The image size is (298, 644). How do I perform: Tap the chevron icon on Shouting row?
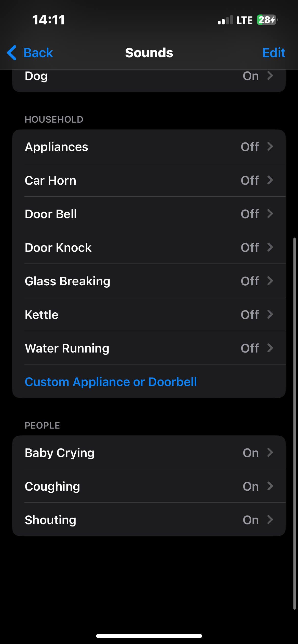point(270,520)
